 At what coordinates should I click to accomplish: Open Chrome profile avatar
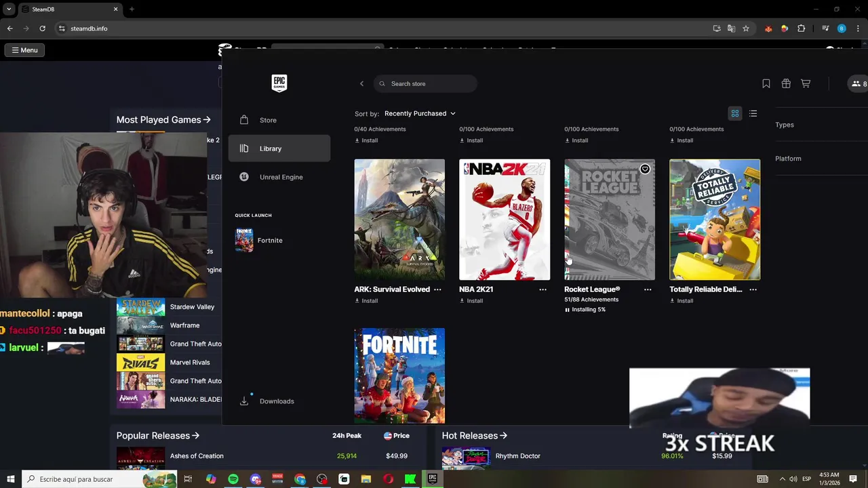[842, 28]
